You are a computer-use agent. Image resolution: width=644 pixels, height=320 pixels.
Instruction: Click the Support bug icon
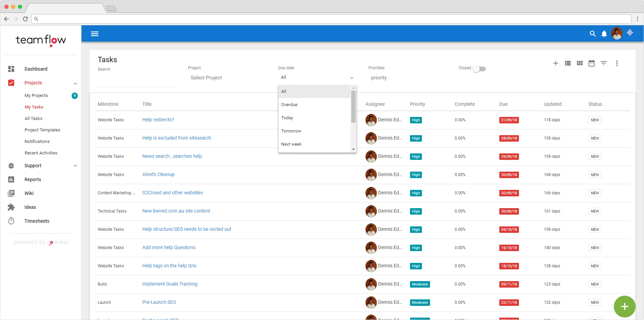11,166
